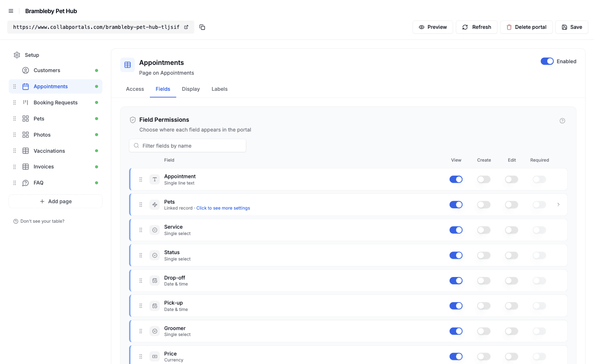Screen dimensions: 594x364
Task: Click the Appointment text field type icon
Action: pyautogui.click(x=155, y=179)
